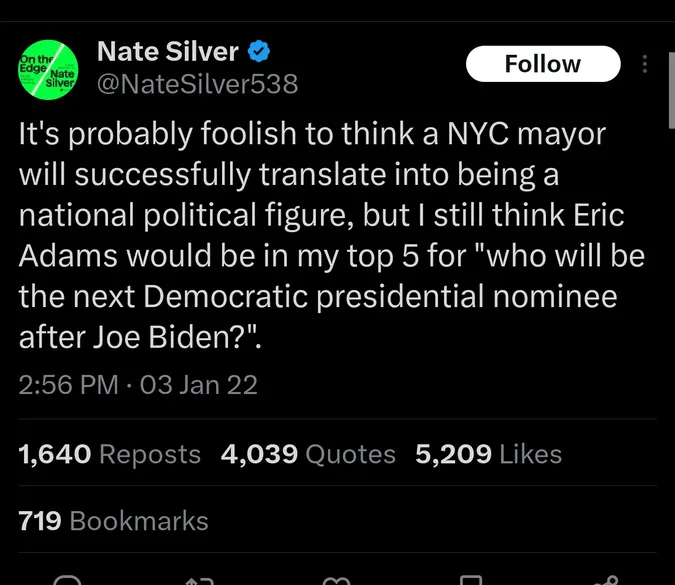Bookmark the tweet using the bookmark icon
This screenshot has height=585, width=675.
pos(471,580)
